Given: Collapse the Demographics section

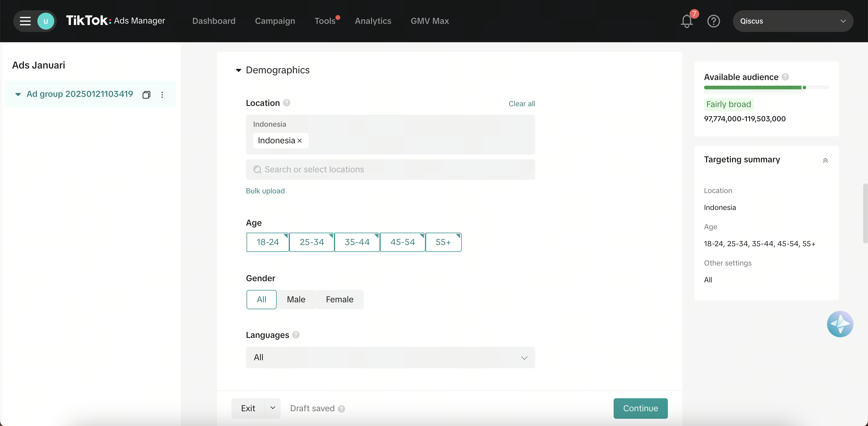Looking at the screenshot, I should pyautogui.click(x=238, y=70).
